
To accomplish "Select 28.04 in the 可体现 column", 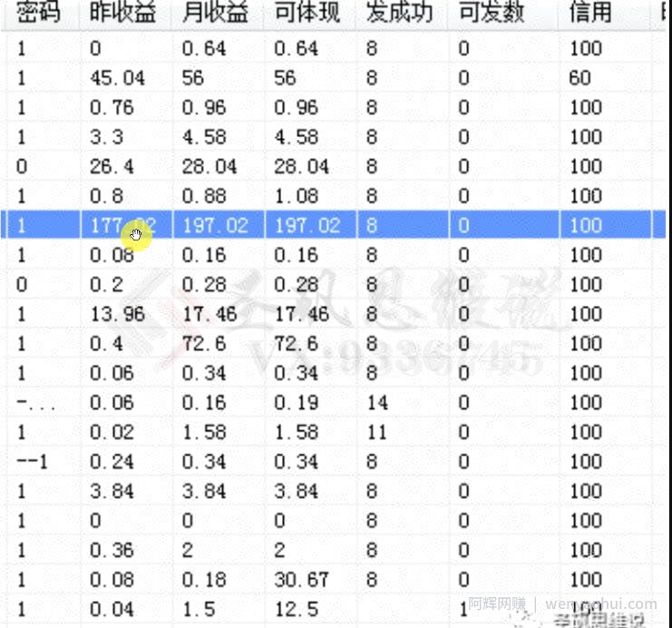I will click(x=302, y=167).
